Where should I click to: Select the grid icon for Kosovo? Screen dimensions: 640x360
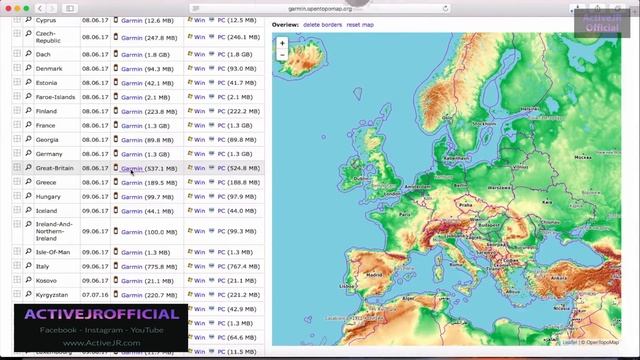(17, 280)
